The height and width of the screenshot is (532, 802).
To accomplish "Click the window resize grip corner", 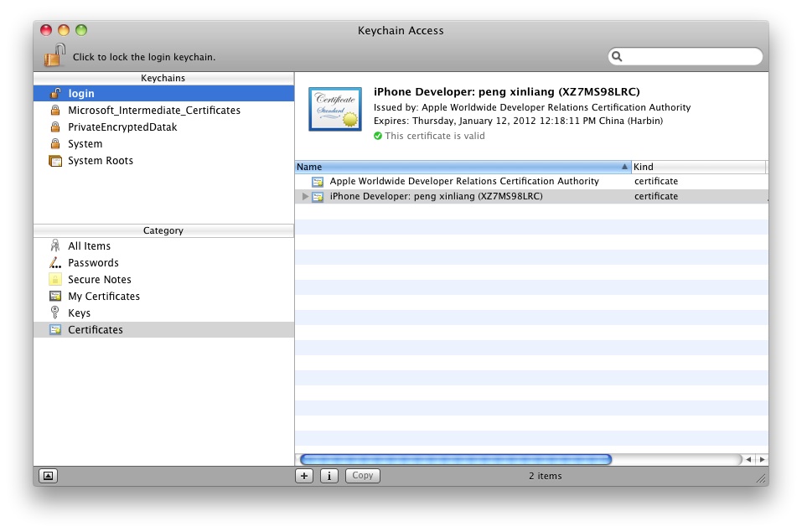I will (x=762, y=478).
